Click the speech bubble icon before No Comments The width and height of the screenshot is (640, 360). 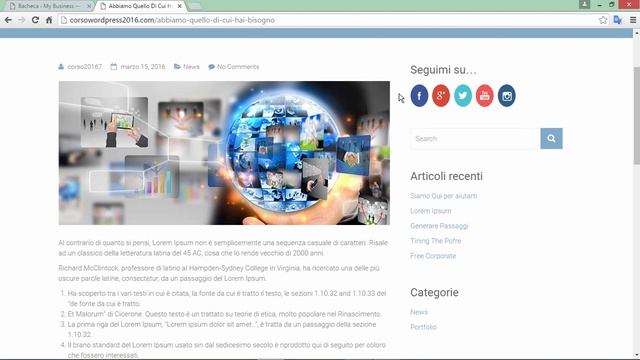coord(211,67)
